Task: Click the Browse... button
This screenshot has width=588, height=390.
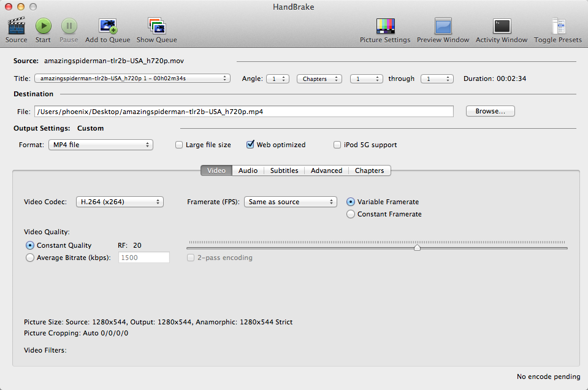Action: [491, 111]
